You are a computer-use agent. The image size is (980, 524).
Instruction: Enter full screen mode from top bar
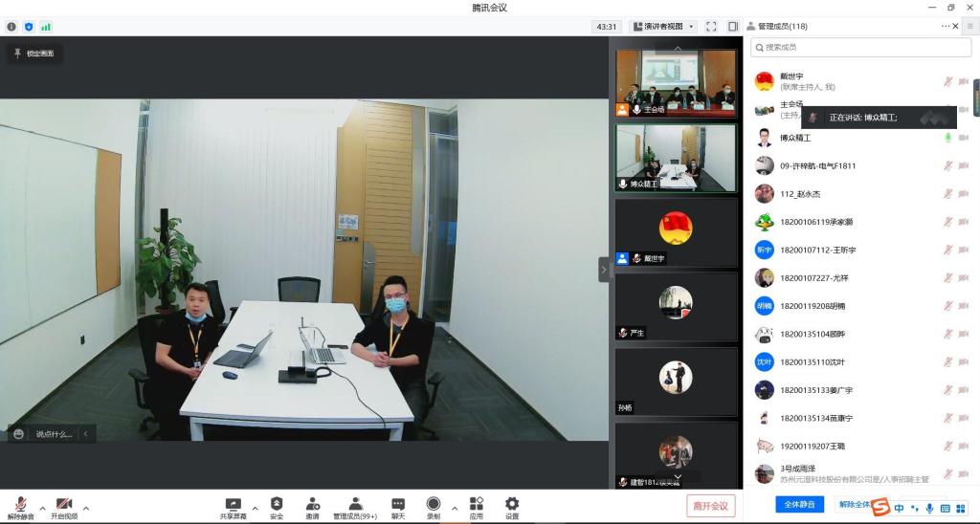711,27
